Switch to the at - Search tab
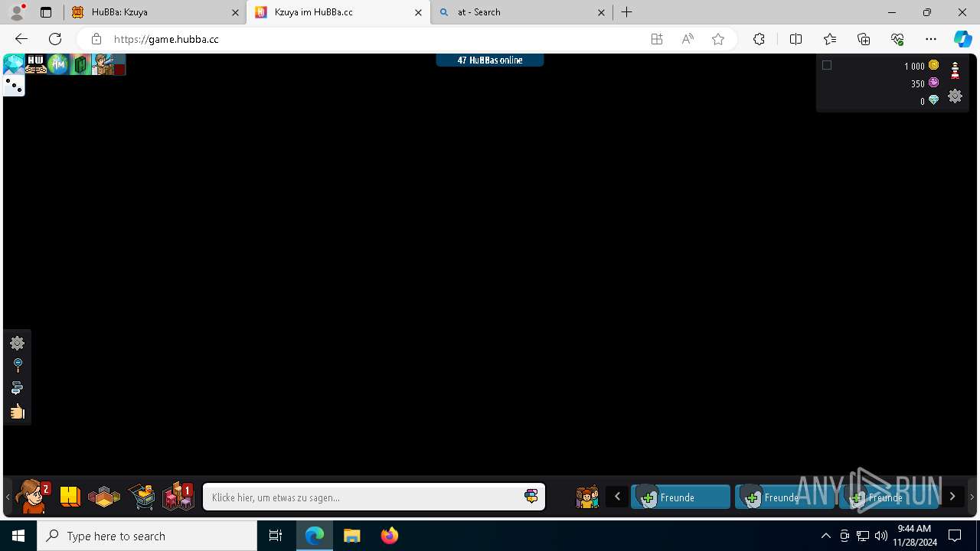Screen dimensions: 980x551 [522, 12]
